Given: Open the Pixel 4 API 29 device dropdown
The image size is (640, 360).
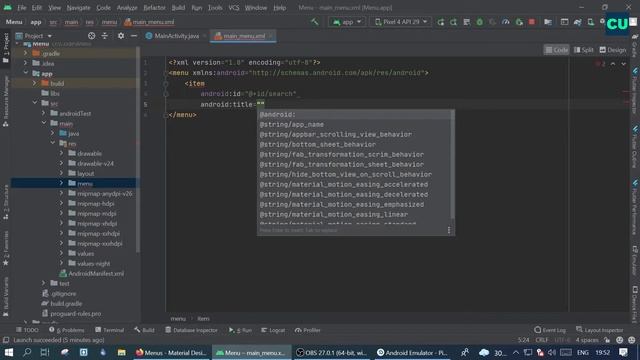Looking at the screenshot, I should (400, 22).
